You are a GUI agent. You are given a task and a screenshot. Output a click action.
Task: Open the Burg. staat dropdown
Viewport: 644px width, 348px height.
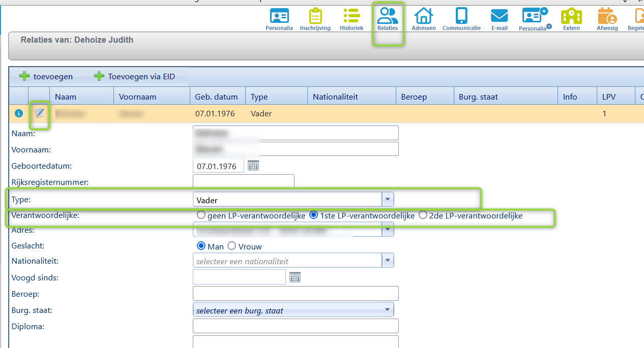(x=388, y=309)
